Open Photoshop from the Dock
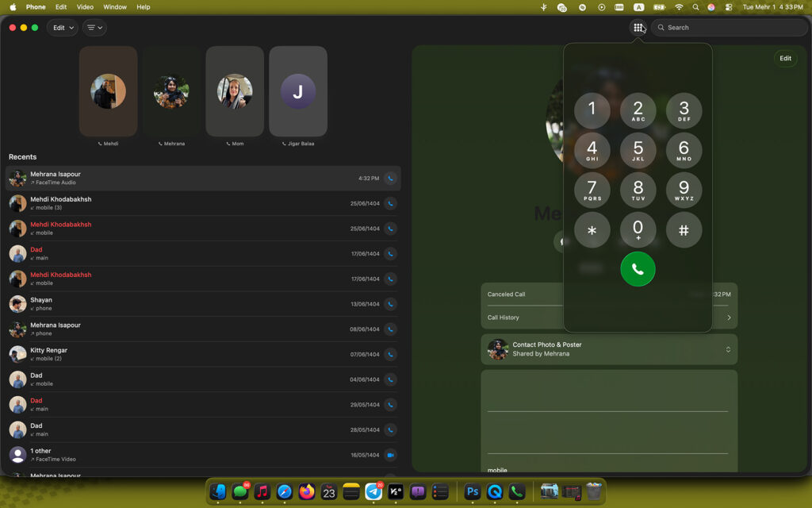Screen dimensions: 812x508 tap(473, 491)
